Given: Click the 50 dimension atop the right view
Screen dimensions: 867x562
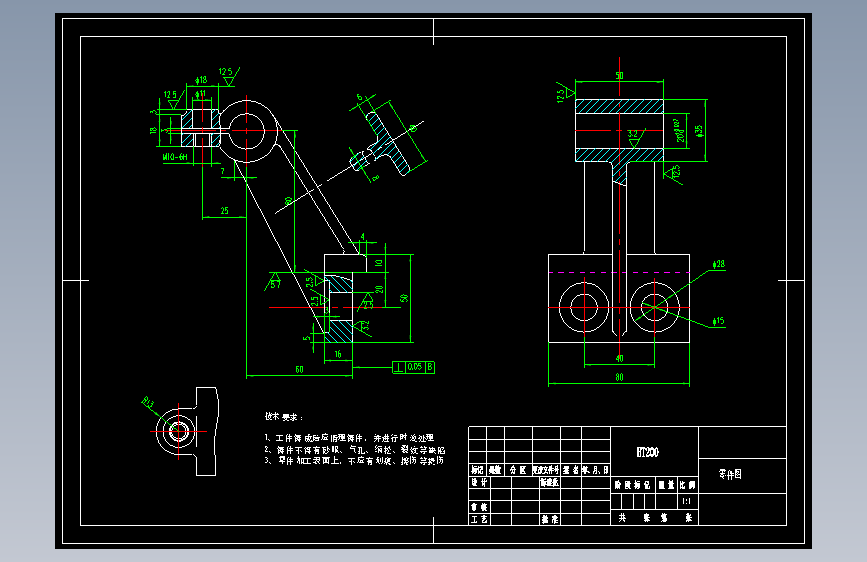Looking at the screenshot, I should 619,75.
